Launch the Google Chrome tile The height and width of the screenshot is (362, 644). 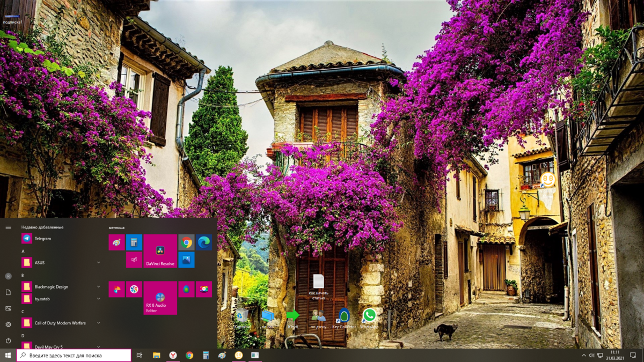(x=186, y=242)
